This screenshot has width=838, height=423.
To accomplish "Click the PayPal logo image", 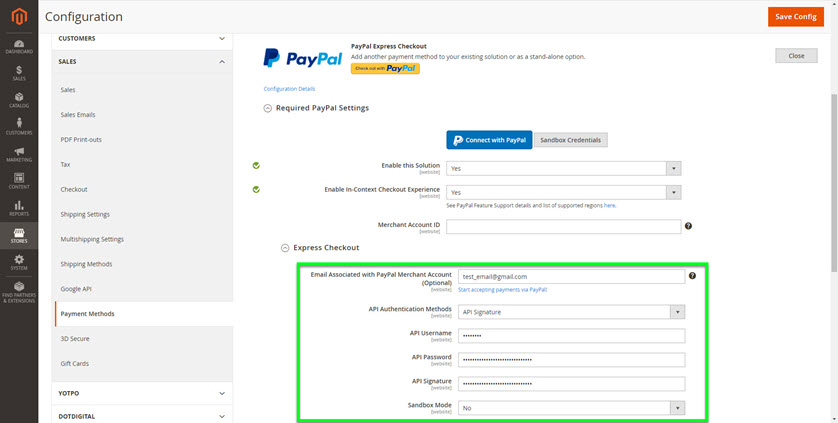I will pos(302,58).
